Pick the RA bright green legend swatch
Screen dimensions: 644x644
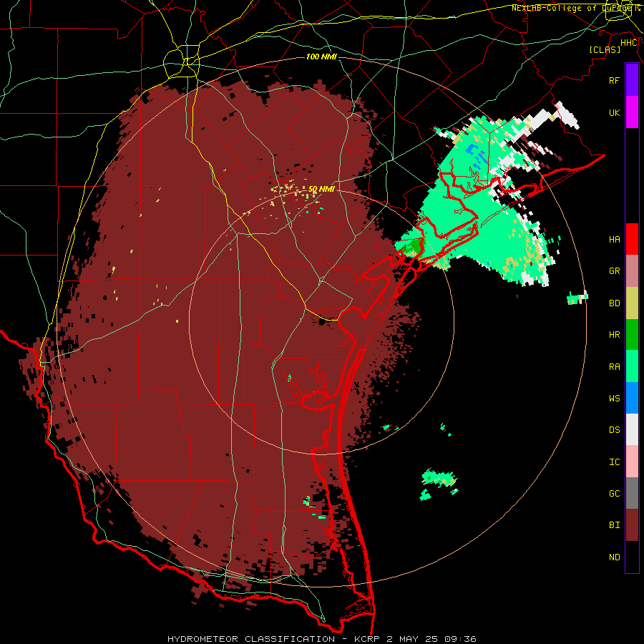point(632,366)
